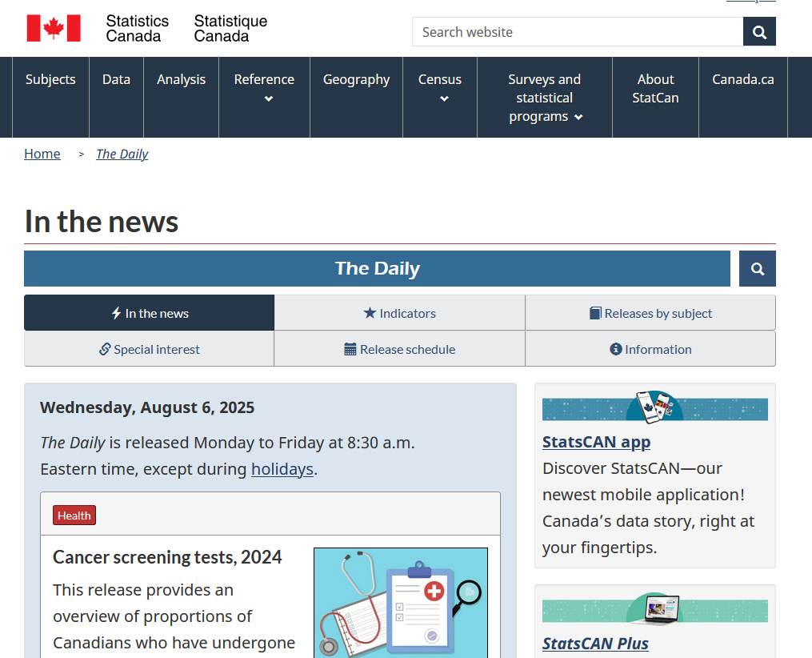The image size is (812, 658).
Task: Expand the Reference menu chevron
Action: point(268,98)
